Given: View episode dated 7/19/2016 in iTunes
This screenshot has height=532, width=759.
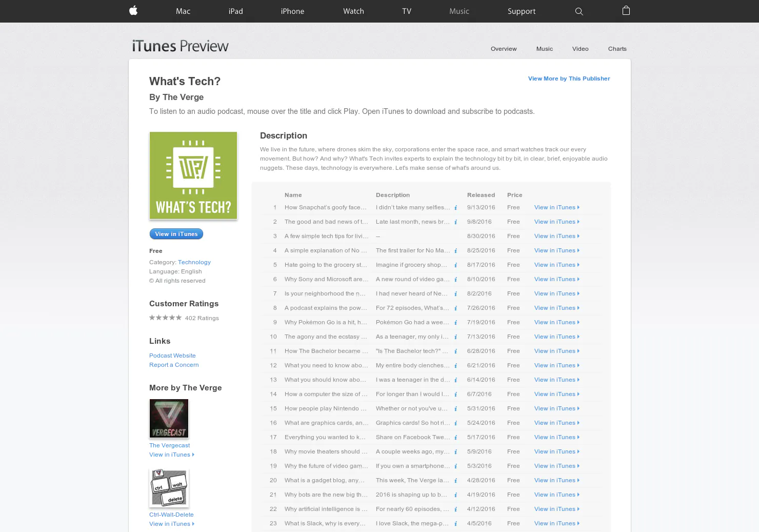Looking at the screenshot, I should pos(557,322).
